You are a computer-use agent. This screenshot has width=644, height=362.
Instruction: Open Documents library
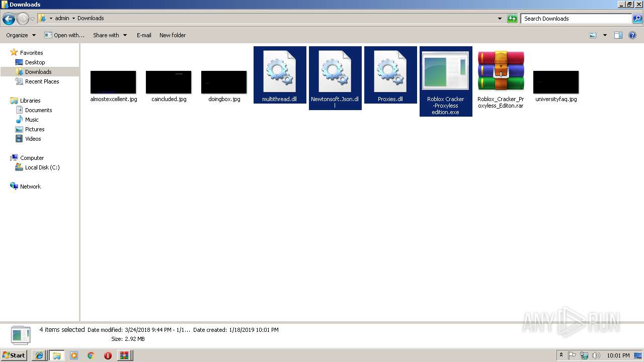point(38,110)
